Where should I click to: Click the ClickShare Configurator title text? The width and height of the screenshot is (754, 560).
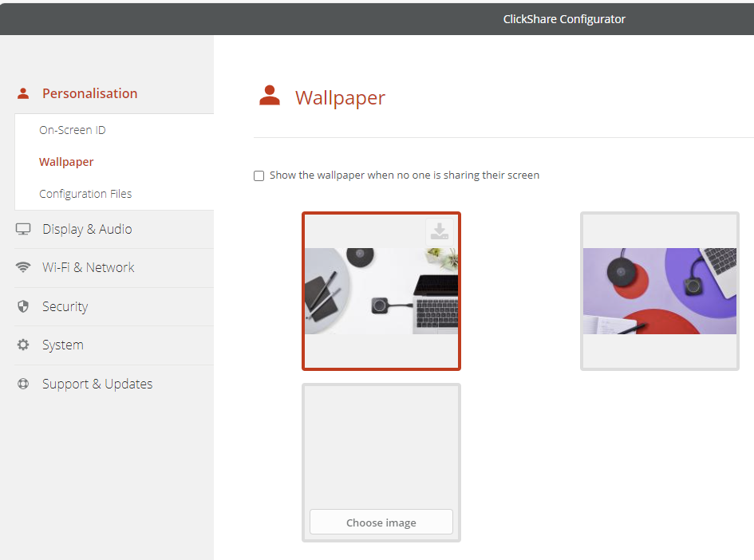point(564,19)
